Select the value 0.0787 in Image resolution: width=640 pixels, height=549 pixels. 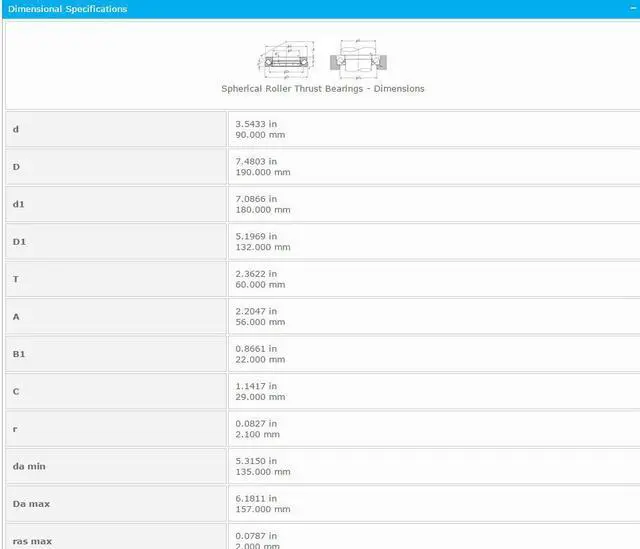coord(256,536)
